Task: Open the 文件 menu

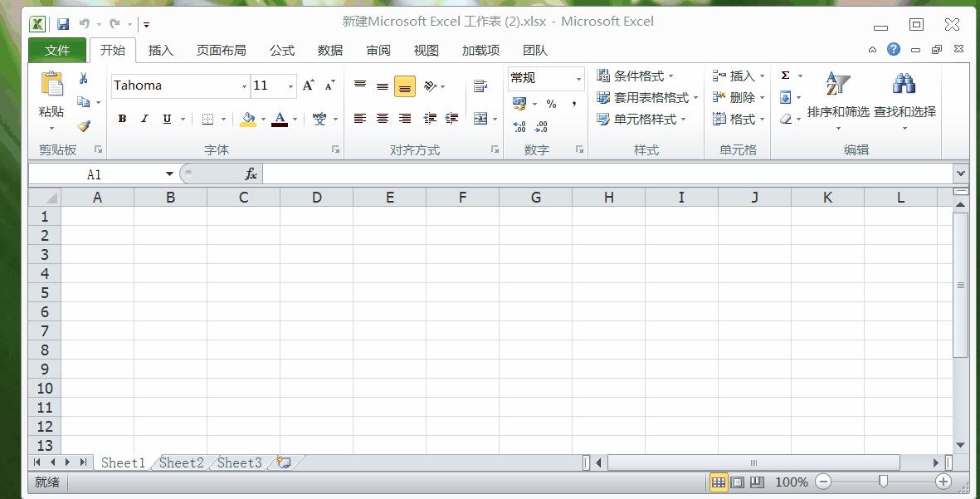Action: [56, 50]
